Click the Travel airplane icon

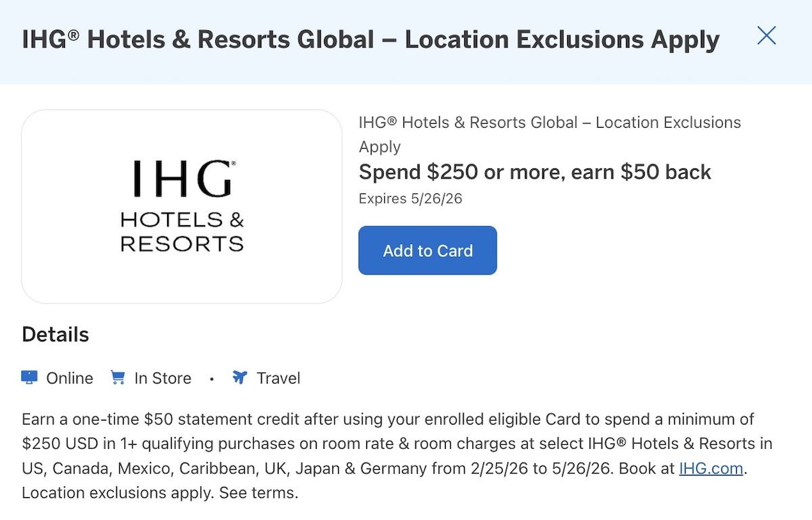click(x=240, y=377)
